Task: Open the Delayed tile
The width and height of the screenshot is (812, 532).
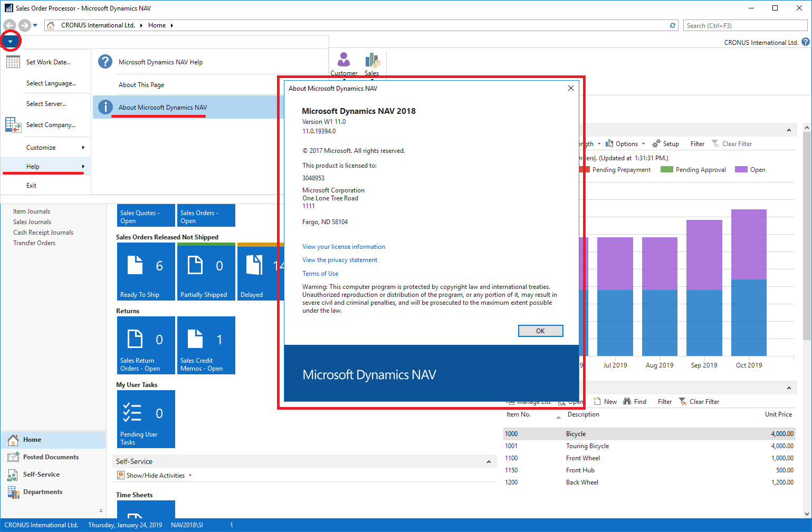Action: [x=261, y=272]
